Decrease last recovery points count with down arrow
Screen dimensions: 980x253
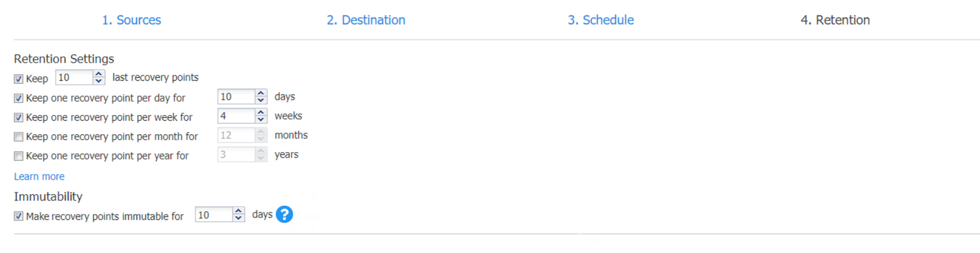99,81
